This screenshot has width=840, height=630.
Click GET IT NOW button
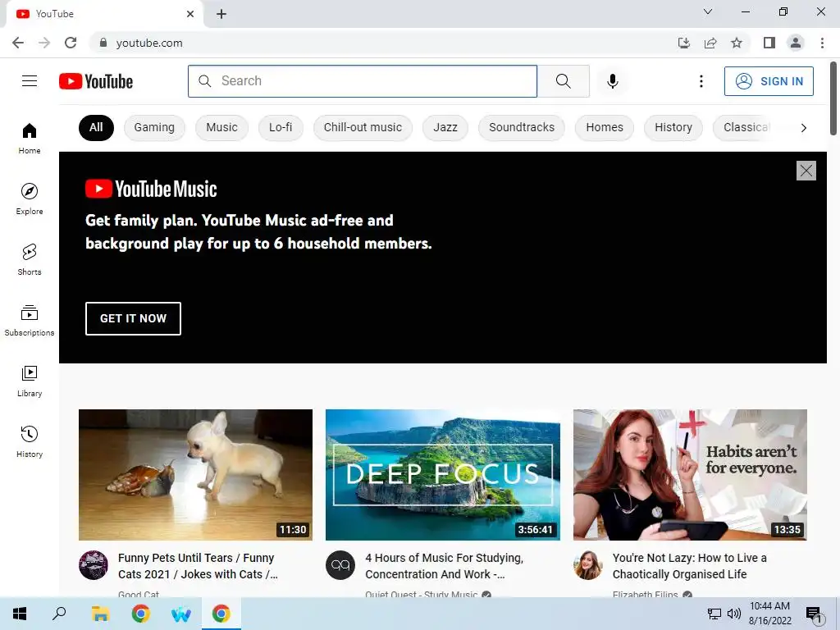(133, 318)
